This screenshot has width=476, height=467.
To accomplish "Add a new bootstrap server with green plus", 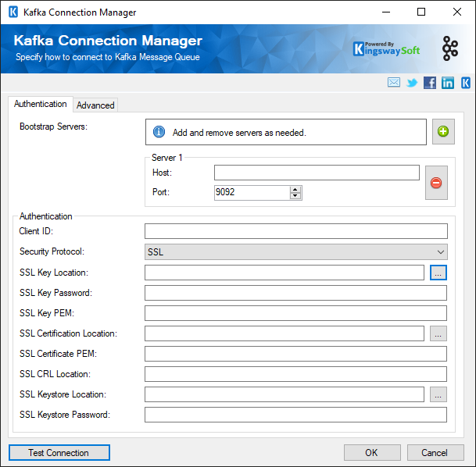I will click(x=443, y=132).
